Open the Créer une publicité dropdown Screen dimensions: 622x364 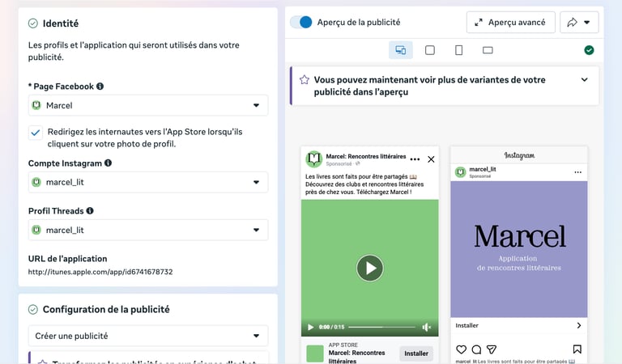click(x=148, y=336)
